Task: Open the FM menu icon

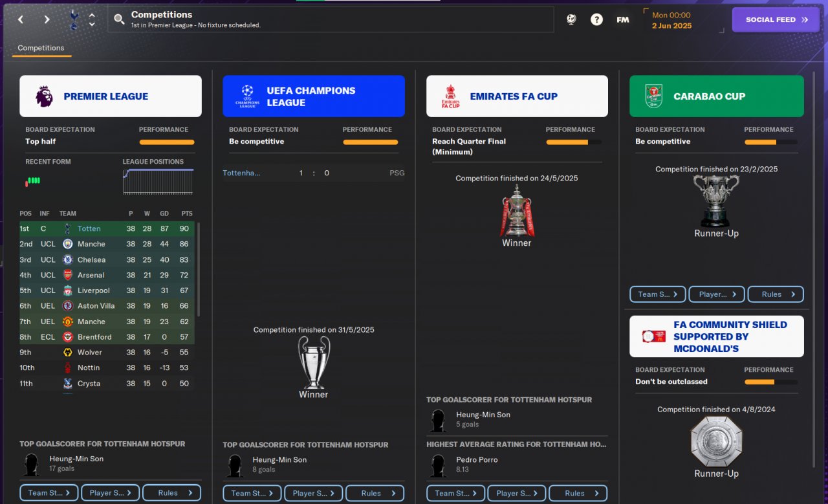Action: 622,19
